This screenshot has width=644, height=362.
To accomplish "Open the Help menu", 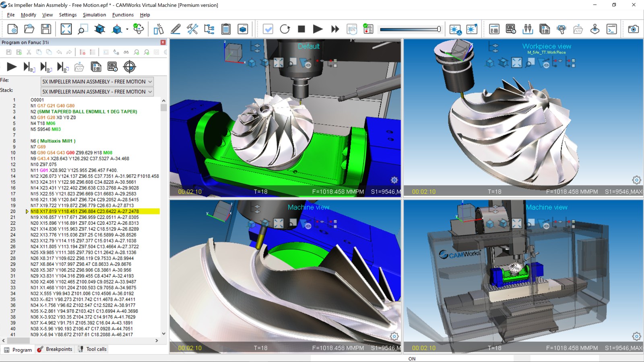I will 145,15.
